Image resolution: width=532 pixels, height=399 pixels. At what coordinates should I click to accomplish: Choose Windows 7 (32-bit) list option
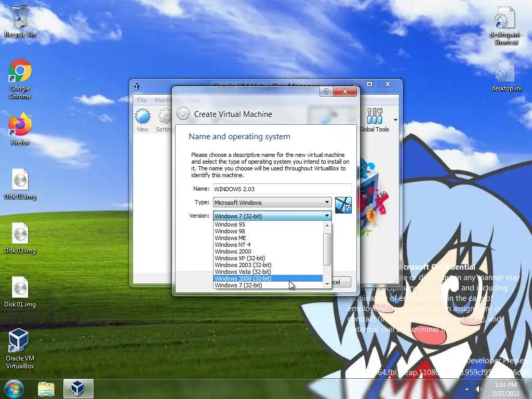(x=268, y=285)
